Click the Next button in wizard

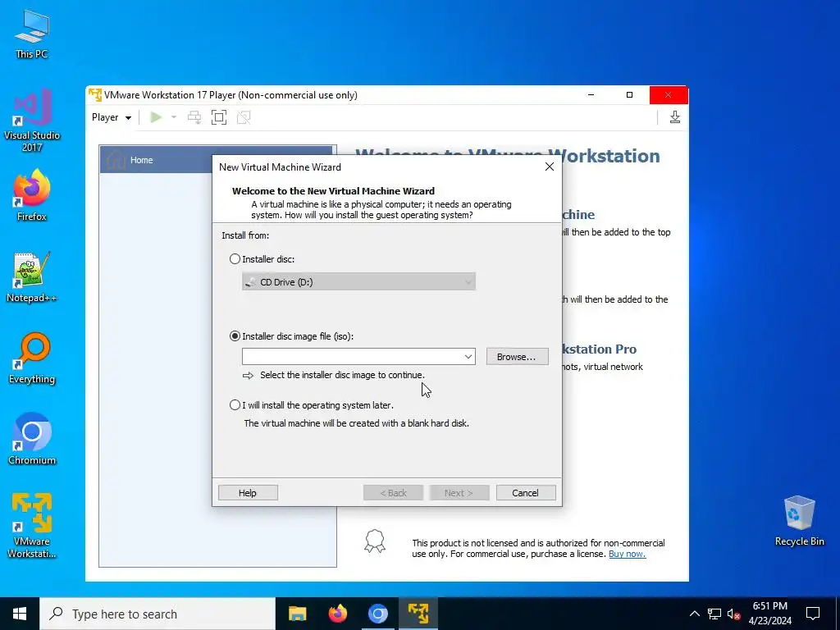(459, 493)
